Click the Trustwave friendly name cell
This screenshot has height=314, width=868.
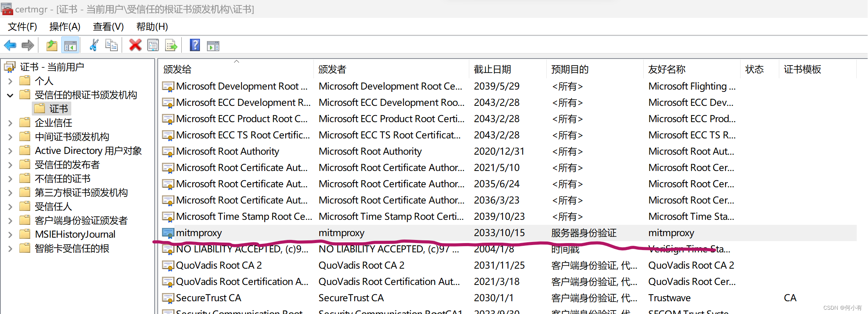click(x=670, y=298)
